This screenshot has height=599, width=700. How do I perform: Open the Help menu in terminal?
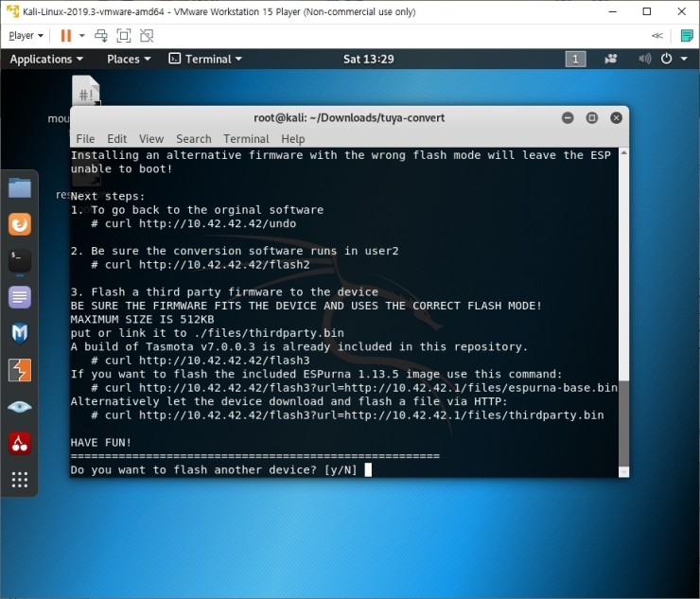293,139
